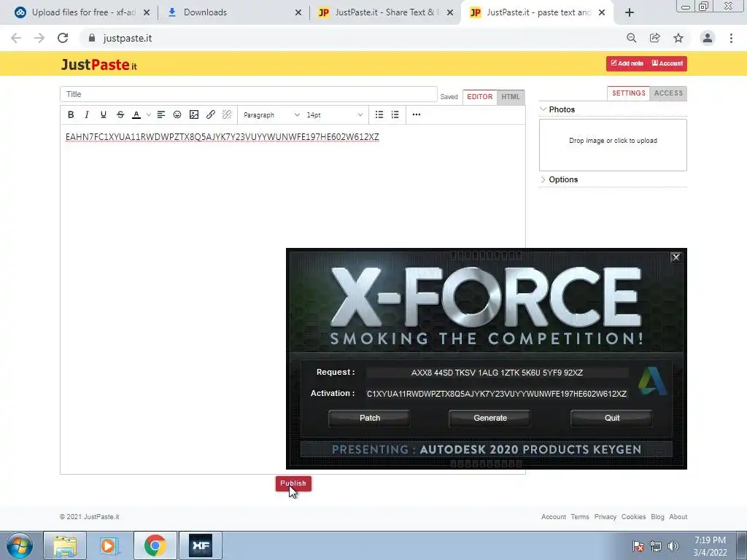Click the Request field in X-Force window
Viewport: 747px width, 560px height.
[x=497, y=373]
